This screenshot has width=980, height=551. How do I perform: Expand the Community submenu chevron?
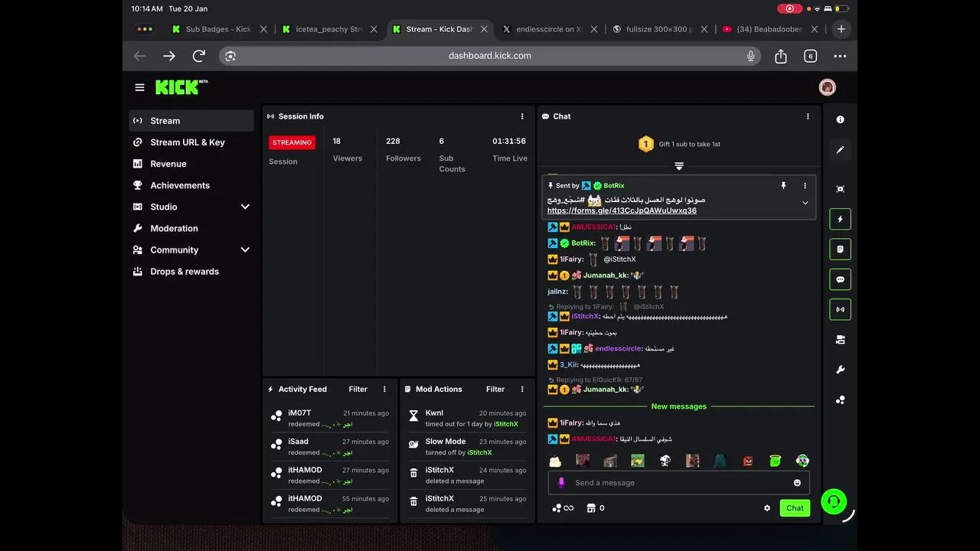[x=245, y=249]
